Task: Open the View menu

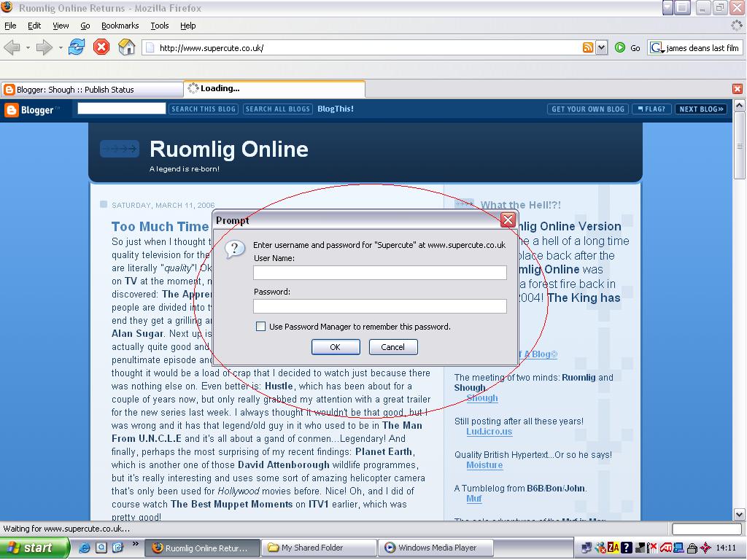Action: click(x=61, y=26)
